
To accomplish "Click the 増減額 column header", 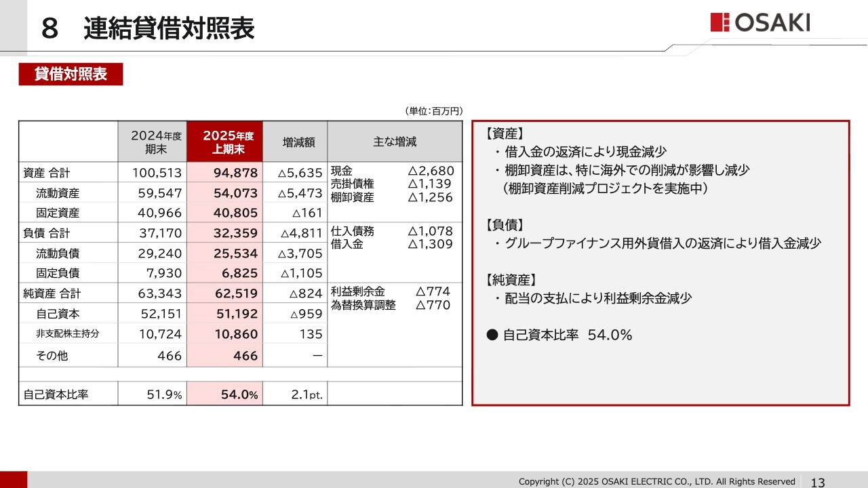I will tap(294, 142).
